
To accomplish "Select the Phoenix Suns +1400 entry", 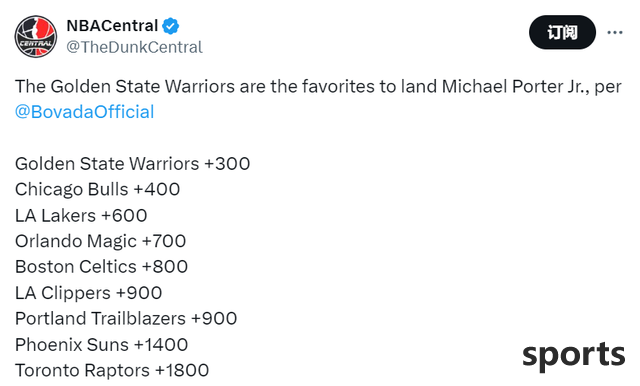I will [x=101, y=345].
